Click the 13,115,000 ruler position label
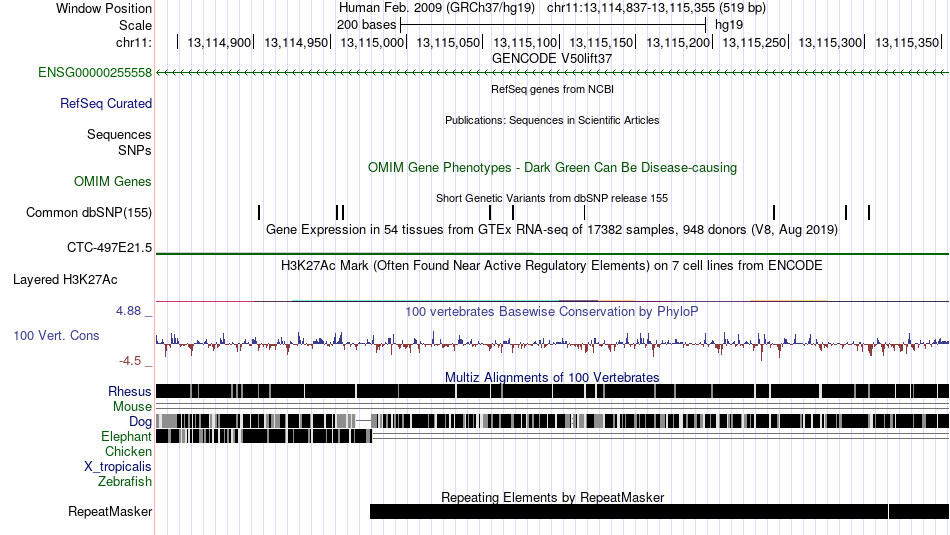This screenshot has width=950, height=535. pos(371,42)
